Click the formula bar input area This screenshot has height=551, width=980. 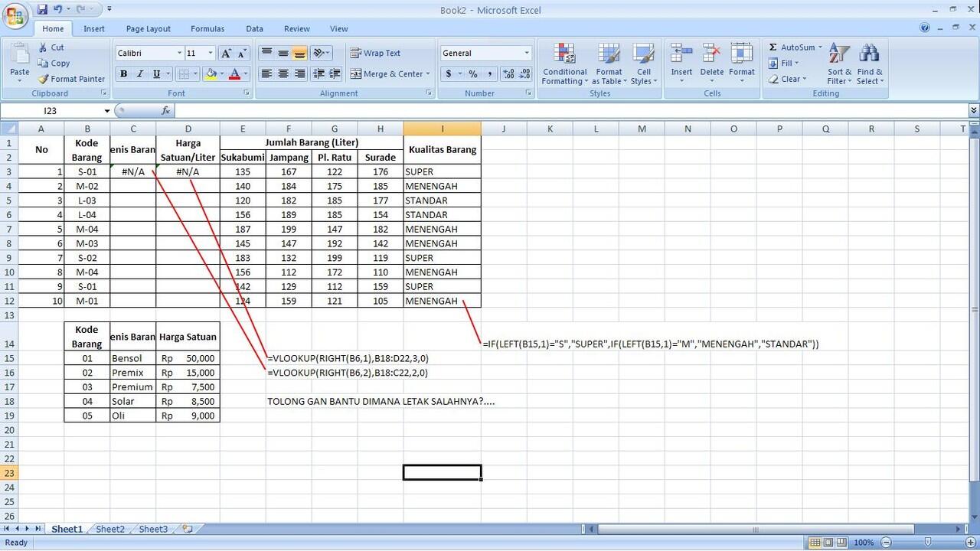[570, 111]
